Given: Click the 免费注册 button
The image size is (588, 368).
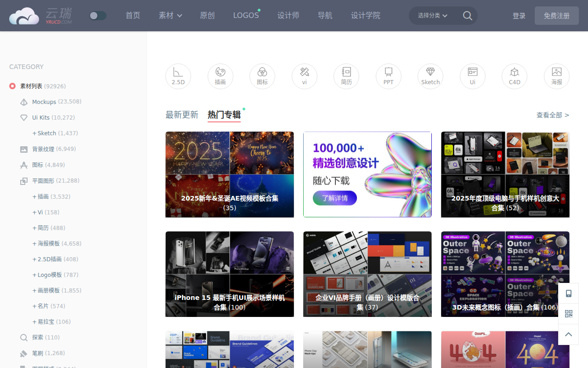Looking at the screenshot, I should 557,16.
